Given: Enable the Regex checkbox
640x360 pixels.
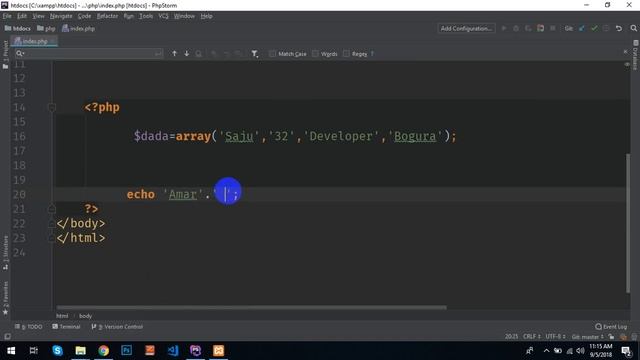Looking at the screenshot, I should [x=346, y=53].
